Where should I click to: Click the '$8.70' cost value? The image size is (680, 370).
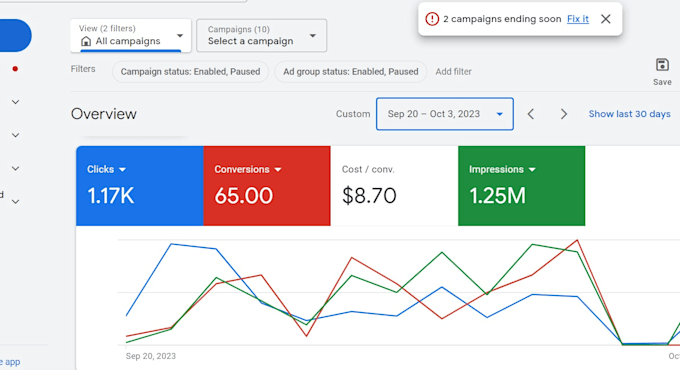[x=369, y=196]
